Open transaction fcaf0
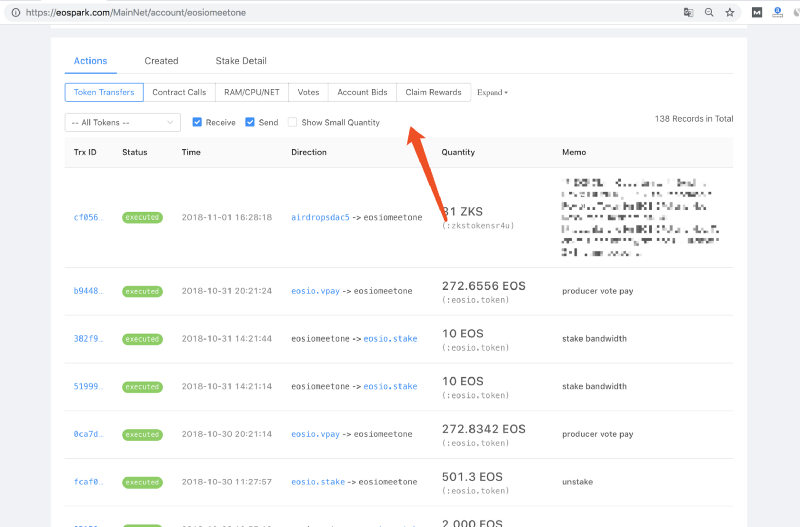This screenshot has width=800, height=527. point(88,482)
